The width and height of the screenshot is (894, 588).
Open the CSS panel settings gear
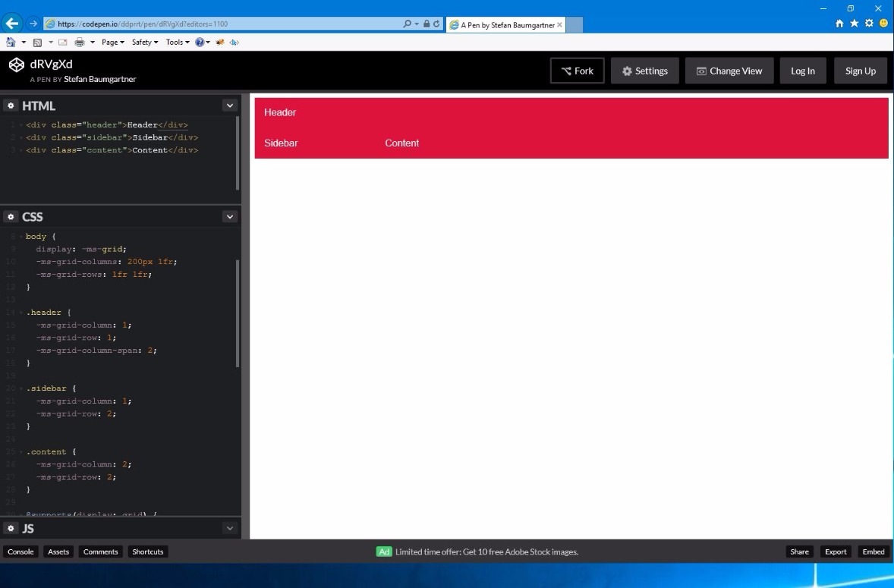pyautogui.click(x=10, y=216)
